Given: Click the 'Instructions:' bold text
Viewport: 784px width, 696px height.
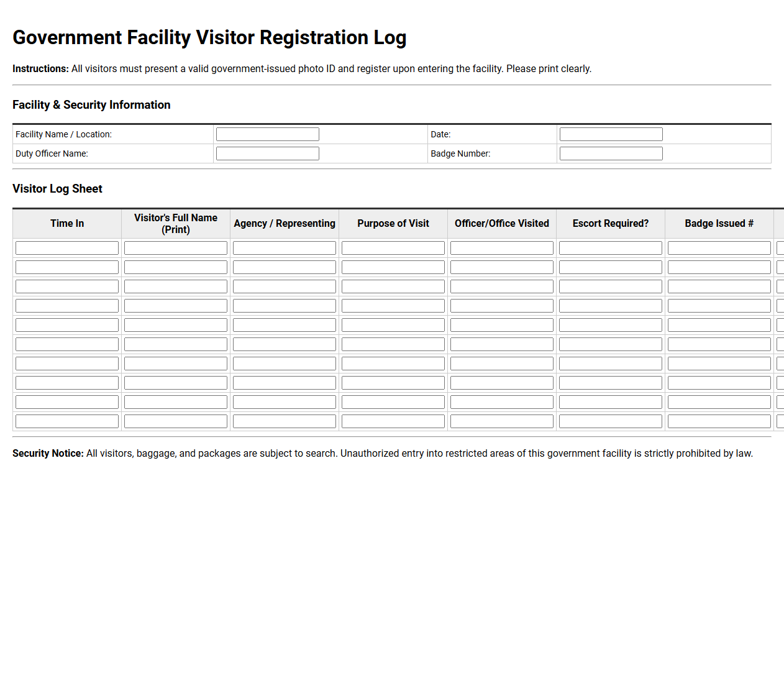Looking at the screenshot, I should [40, 69].
